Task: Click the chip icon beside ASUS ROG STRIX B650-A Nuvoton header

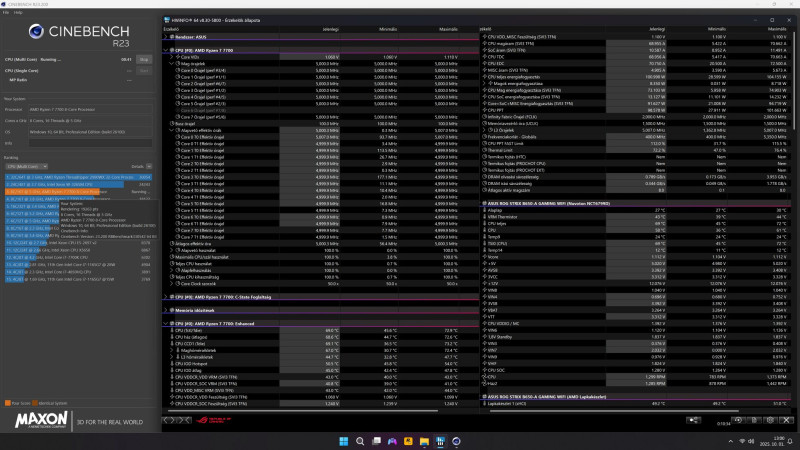Action: point(484,204)
